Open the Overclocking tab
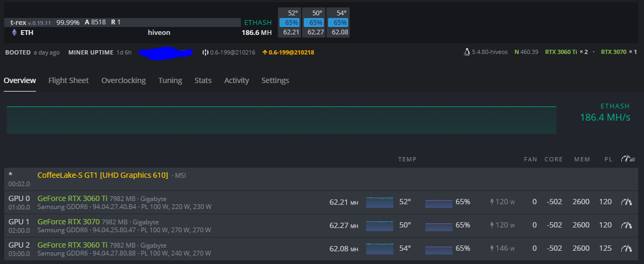The width and height of the screenshot is (644, 264). click(x=123, y=80)
